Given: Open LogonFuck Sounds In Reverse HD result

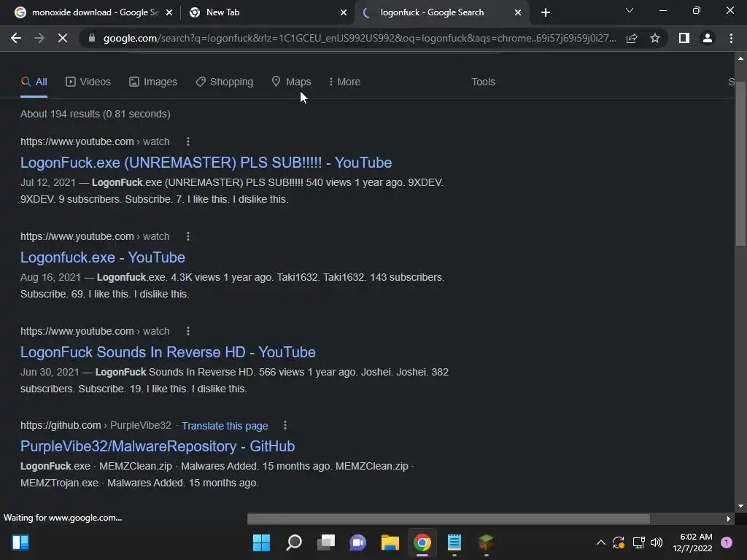Looking at the screenshot, I should [x=168, y=352].
